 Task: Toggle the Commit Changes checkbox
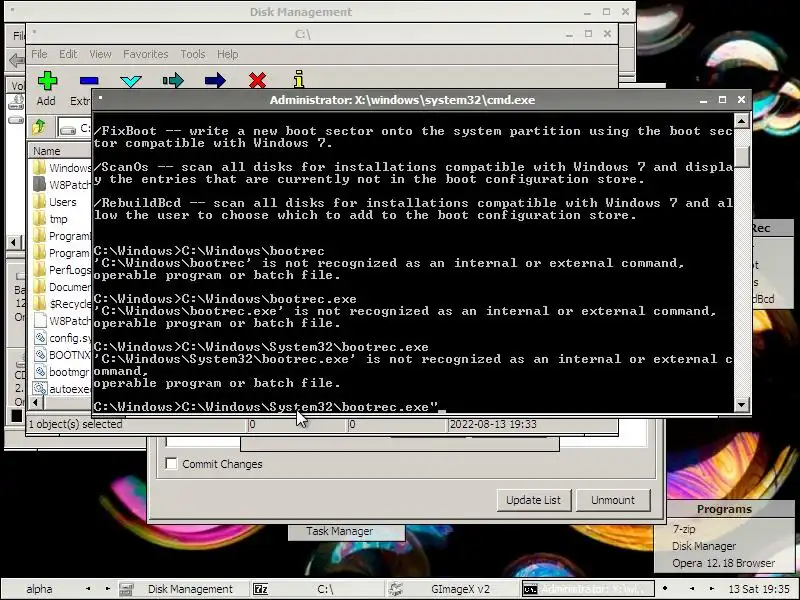(x=171, y=464)
